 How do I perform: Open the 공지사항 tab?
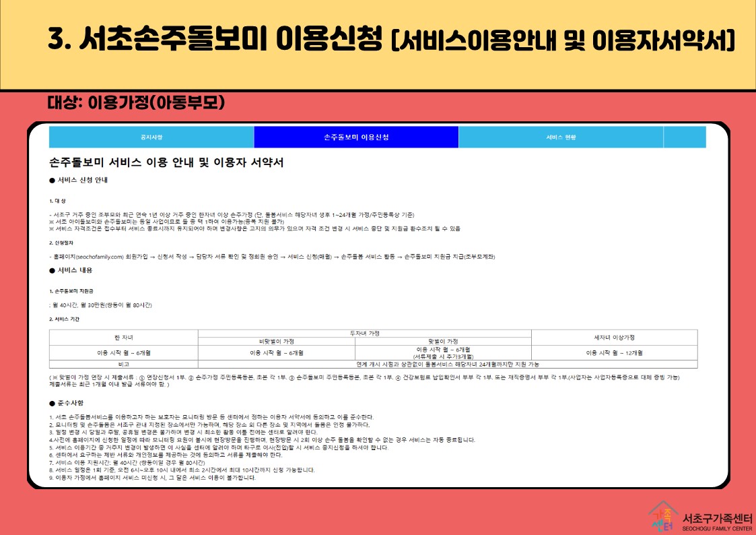tap(151, 137)
